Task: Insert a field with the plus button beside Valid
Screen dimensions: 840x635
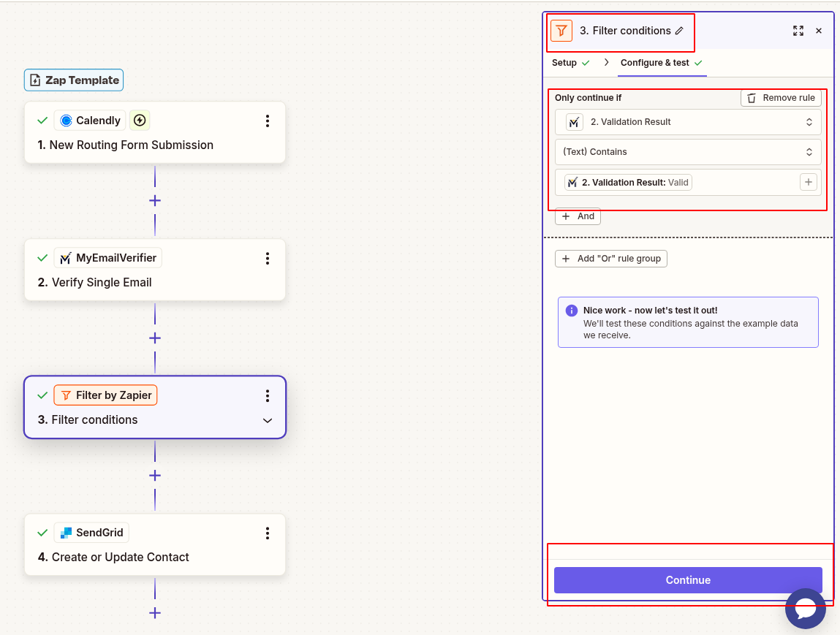Action: [x=809, y=182]
